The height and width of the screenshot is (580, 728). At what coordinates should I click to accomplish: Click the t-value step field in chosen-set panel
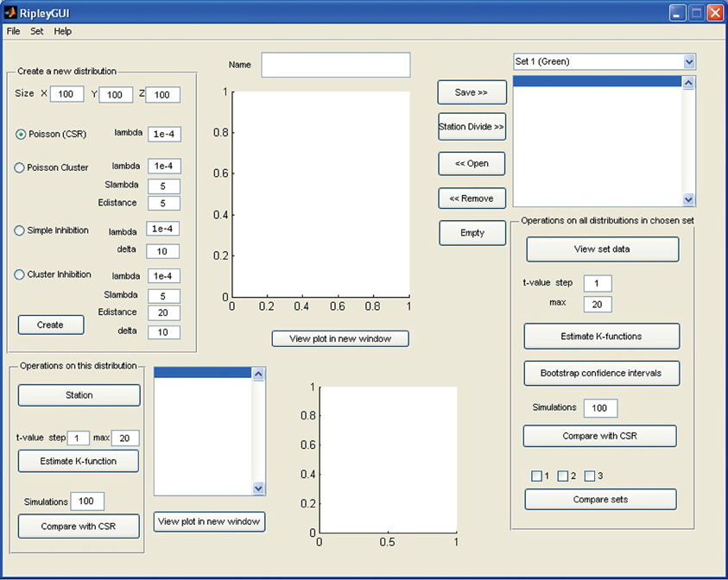pyautogui.click(x=598, y=283)
